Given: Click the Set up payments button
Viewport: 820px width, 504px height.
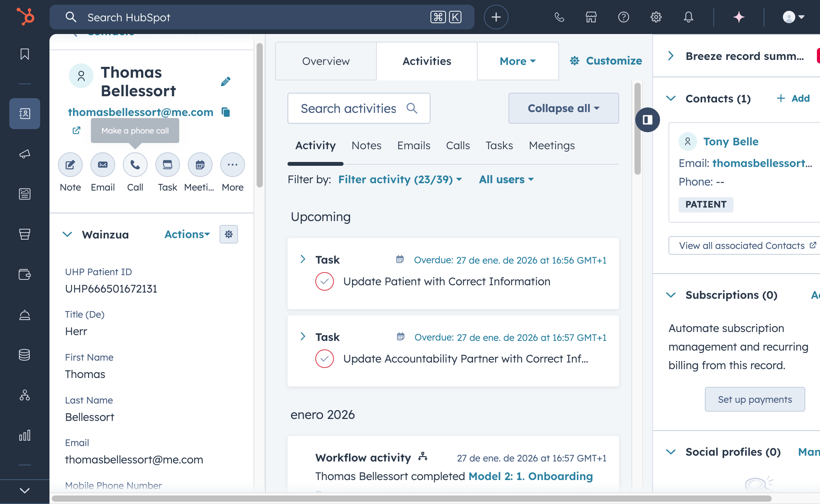Looking at the screenshot, I should click(x=755, y=399).
